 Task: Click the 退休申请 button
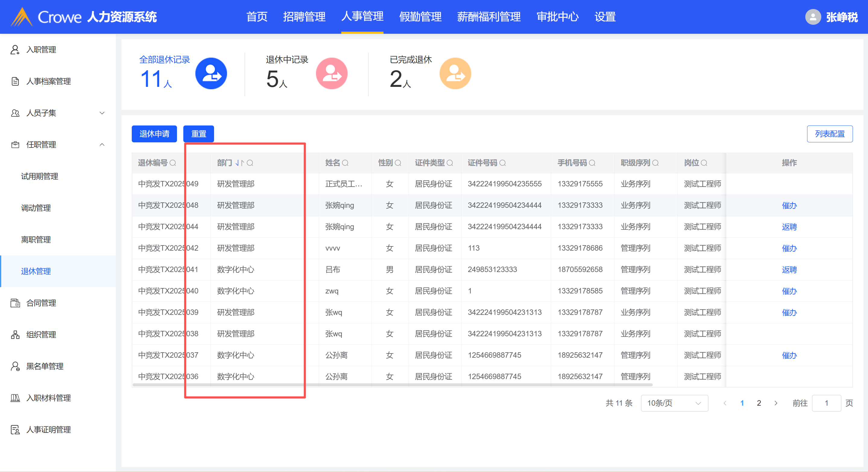154,134
